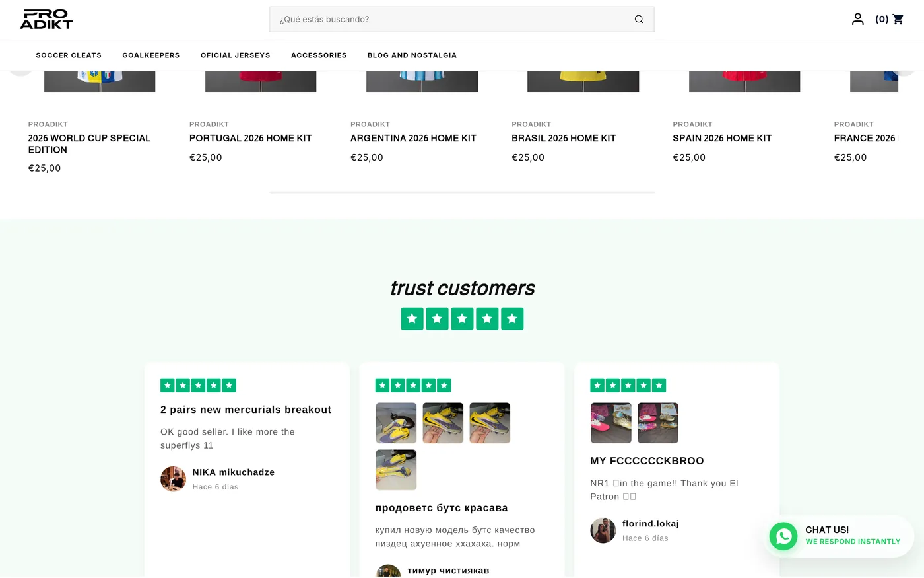Focus the '¿Qué estás buscando?' search field
This screenshot has height=578, width=924.
(462, 19)
